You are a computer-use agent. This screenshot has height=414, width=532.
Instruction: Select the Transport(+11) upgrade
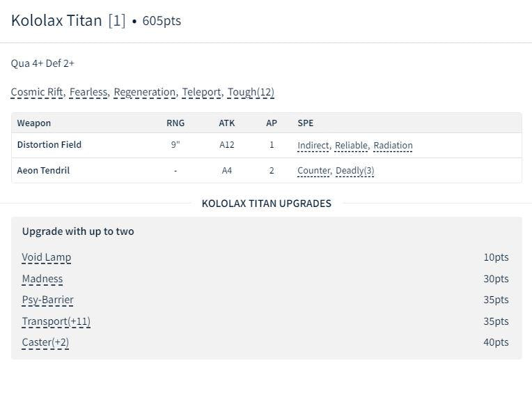(56, 321)
